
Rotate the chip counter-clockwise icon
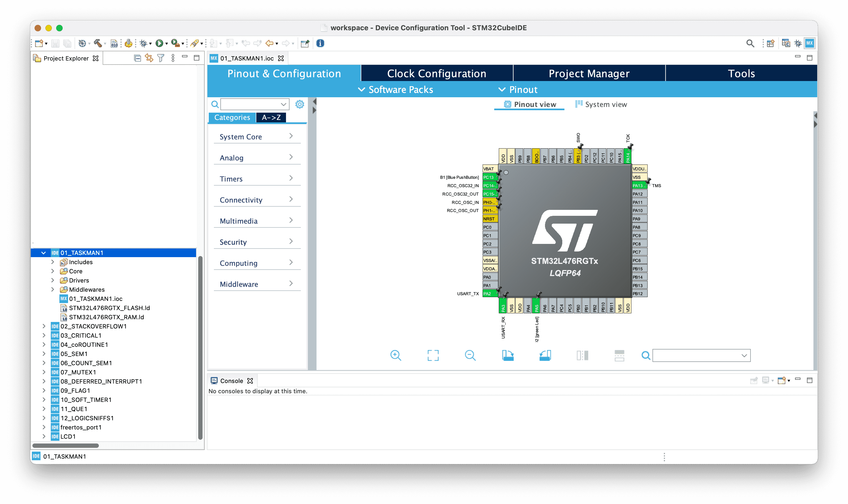[545, 355]
